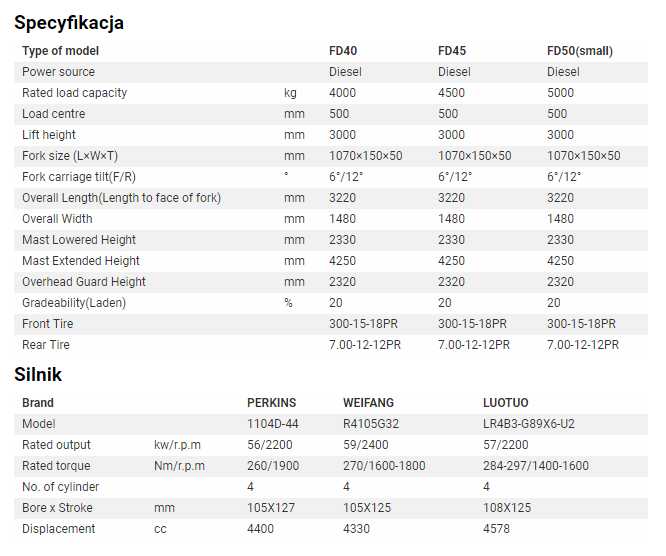Click the cc unit label
The image size is (666, 556).
(x=160, y=529)
